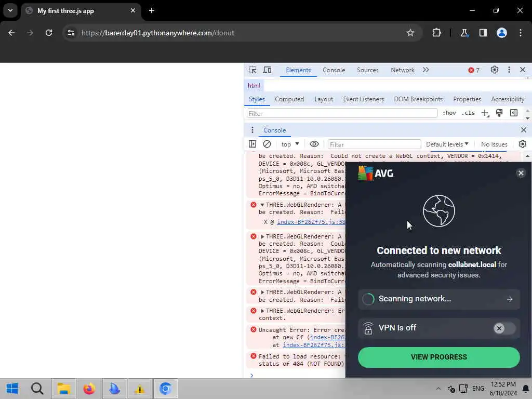Show more DevTools tabs via the chevrons

point(426,70)
